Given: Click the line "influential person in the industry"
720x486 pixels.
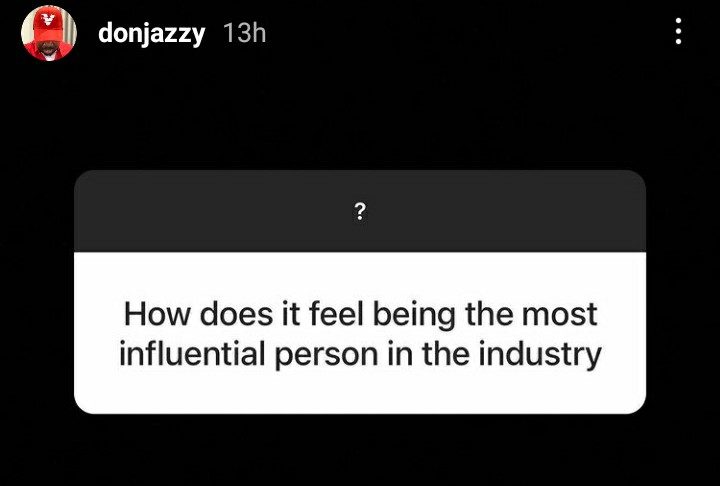Looking at the screenshot, I should tap(360, 355).
